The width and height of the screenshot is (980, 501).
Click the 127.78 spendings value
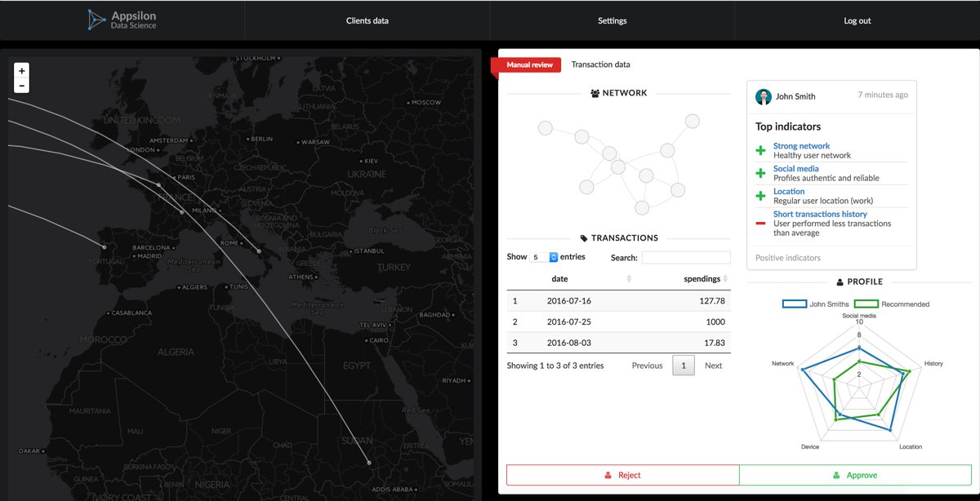(712, 301)
